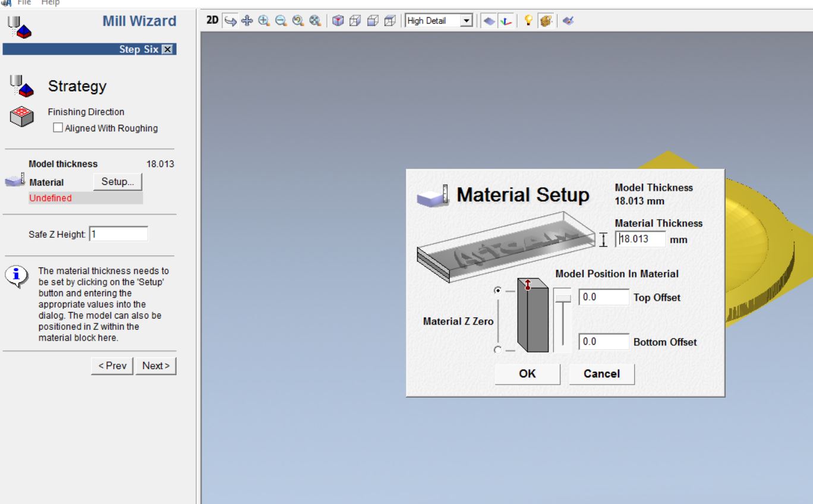Select the pan view tool

pyautogui.click(x=247, y=21)
